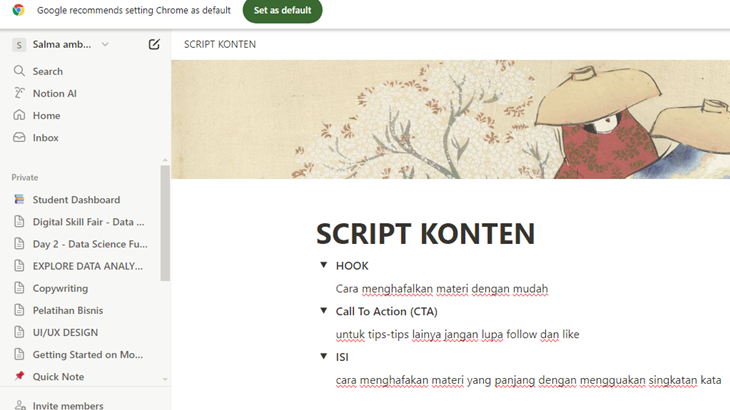The image size is (730, 410).
Task: Click the Copywriting page icon
Action: pos(19,288)
